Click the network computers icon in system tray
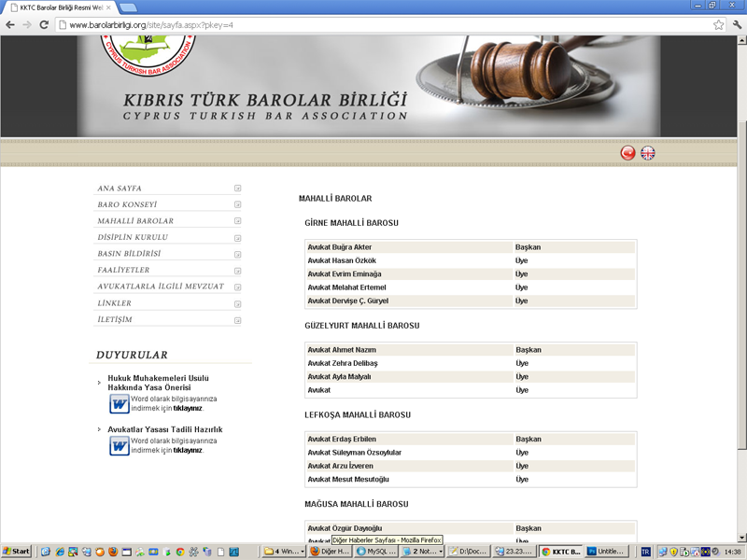The height and width of the screenshot is (560, 747). point(663,552)
